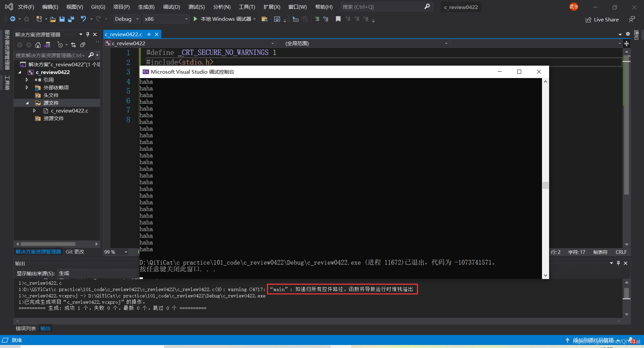The image size is (644, 348).
Task: Open the Debug configuration dropdown
Action: 126,19
